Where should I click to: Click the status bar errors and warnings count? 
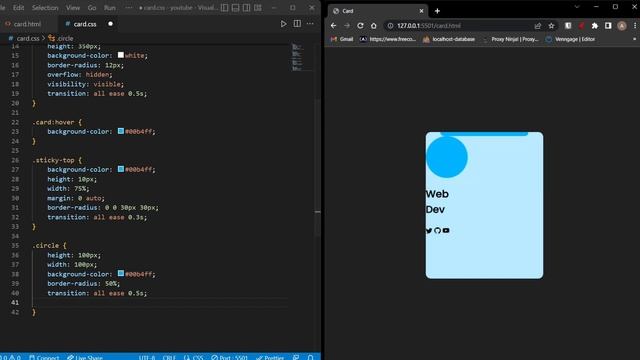click(x=11, y=357)
